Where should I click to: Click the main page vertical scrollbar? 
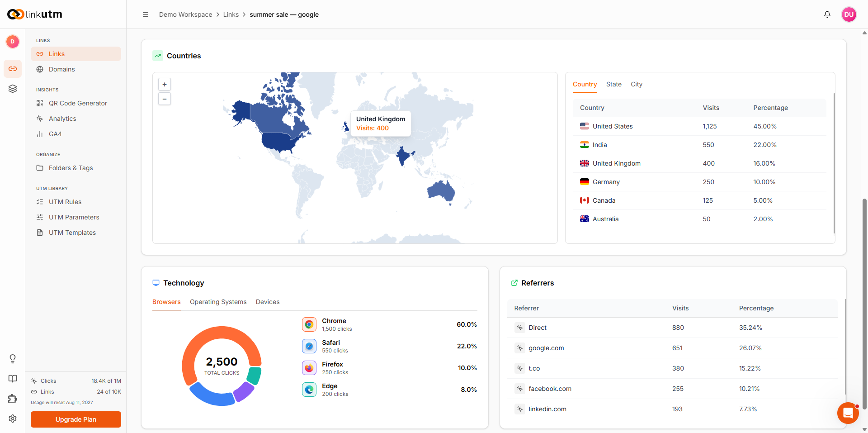(864, 303)
